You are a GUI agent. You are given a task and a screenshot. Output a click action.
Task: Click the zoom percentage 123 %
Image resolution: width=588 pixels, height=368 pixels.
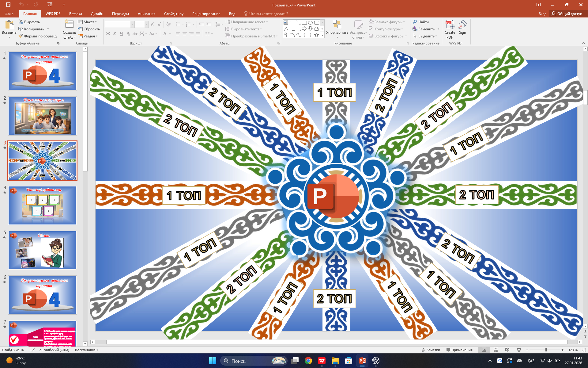point(573,350)
